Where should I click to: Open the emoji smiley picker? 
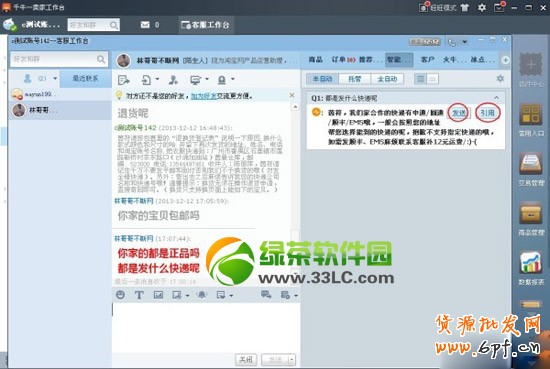(x=120, y=295)
